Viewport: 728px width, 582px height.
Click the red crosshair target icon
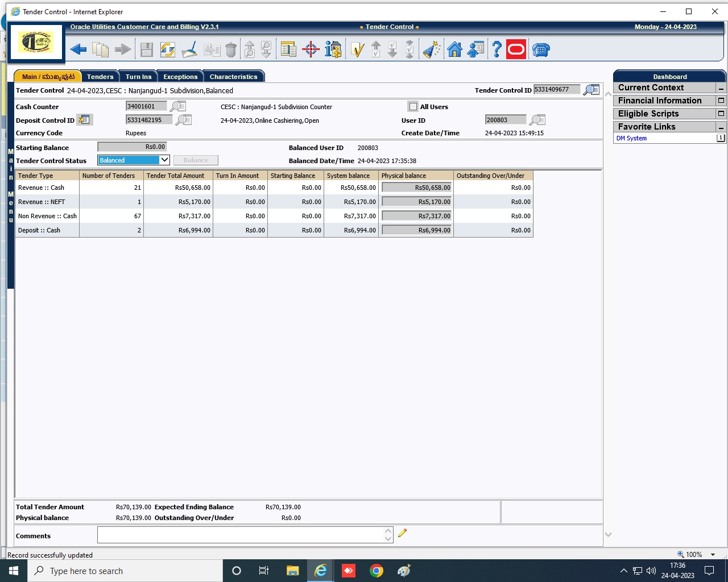coord(311,50)
